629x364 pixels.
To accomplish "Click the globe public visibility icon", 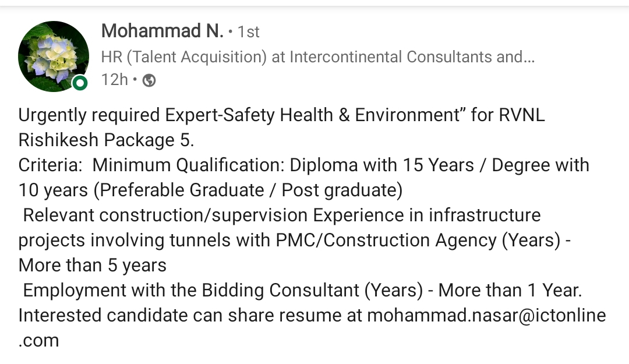I will (149, 81).
